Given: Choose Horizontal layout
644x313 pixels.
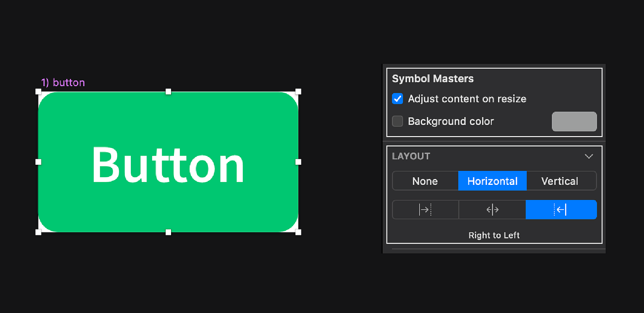Looking at the screenshot, I should 492,181.
